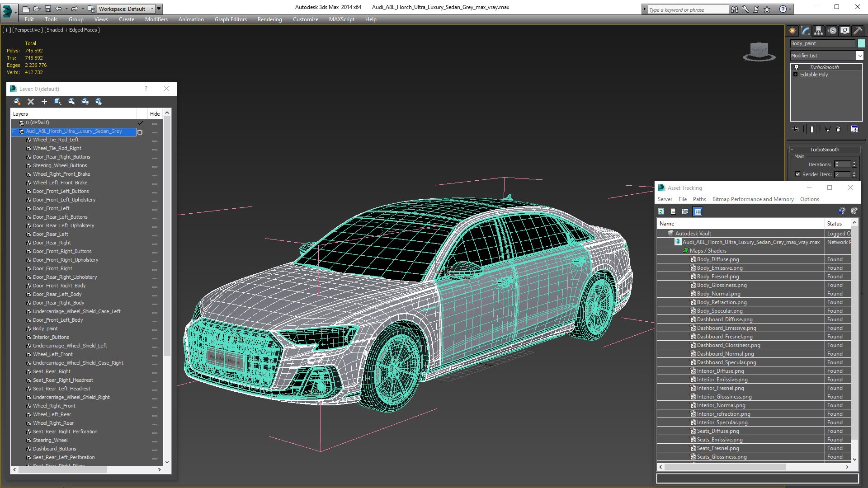Open the MAXScript menu
The width and height of the screenshot is (868, 488).
pos(341,19)
